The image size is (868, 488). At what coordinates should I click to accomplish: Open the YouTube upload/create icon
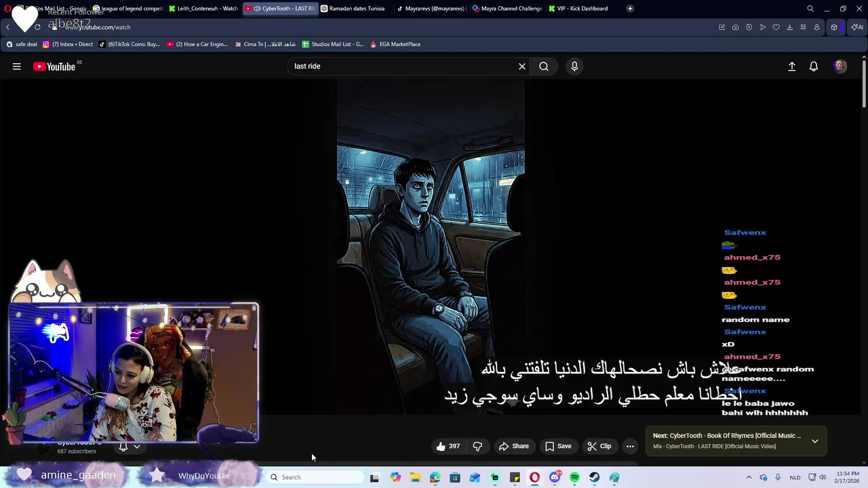tap(791, 66)
